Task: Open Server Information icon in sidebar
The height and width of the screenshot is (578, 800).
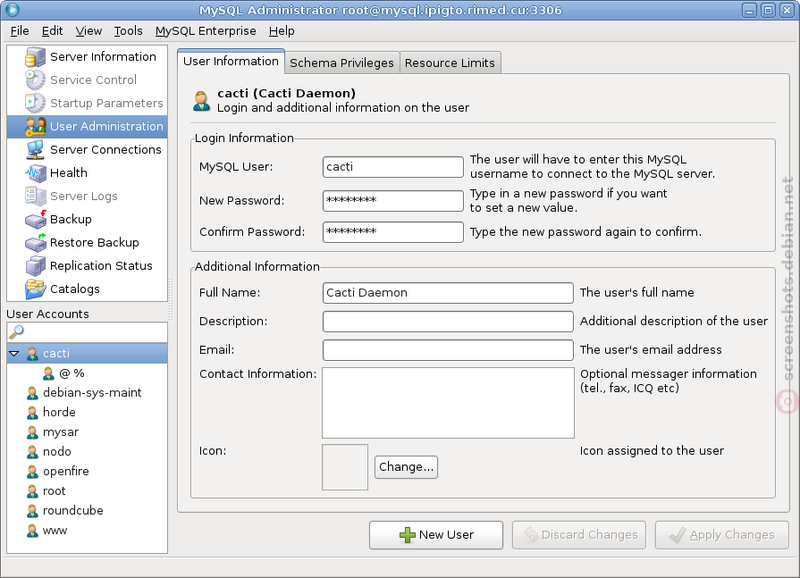Action: click(35, 57)
